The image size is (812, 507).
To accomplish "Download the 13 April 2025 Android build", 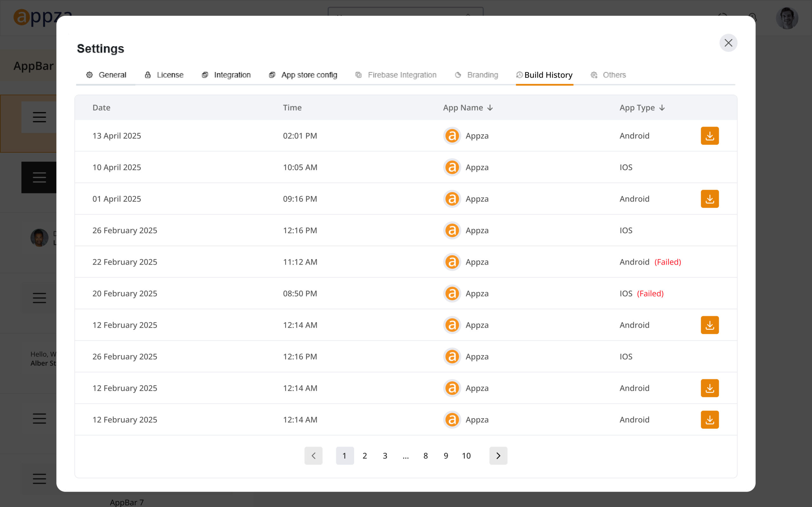I will [x=709, y=136].
